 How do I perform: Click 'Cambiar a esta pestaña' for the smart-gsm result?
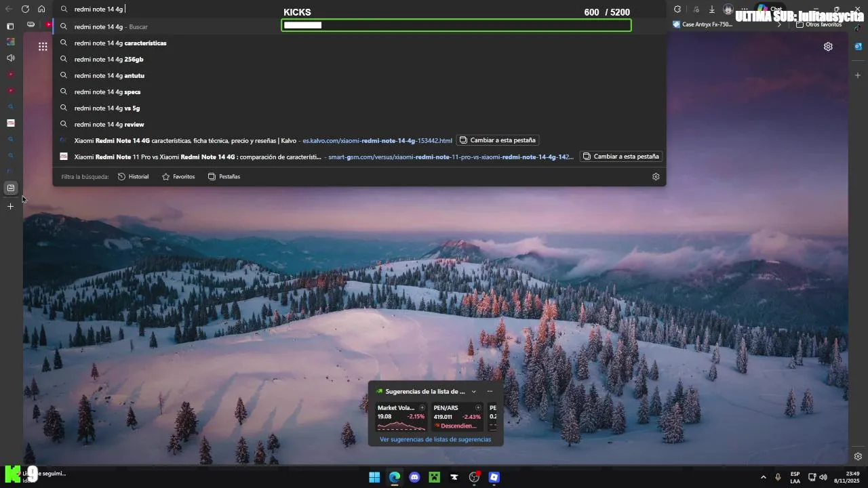coord(621,157)
